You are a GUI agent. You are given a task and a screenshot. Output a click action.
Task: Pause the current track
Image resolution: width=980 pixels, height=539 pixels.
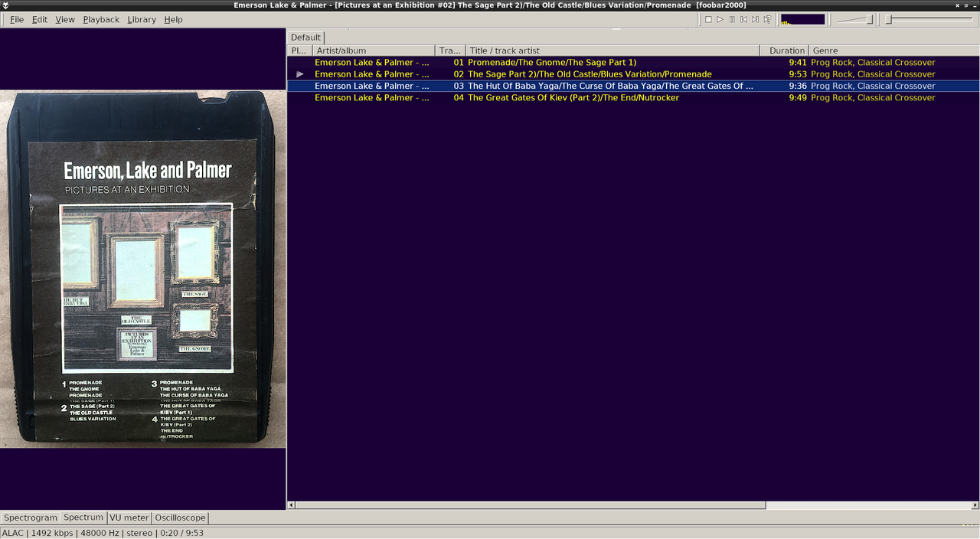pos(732,19)
